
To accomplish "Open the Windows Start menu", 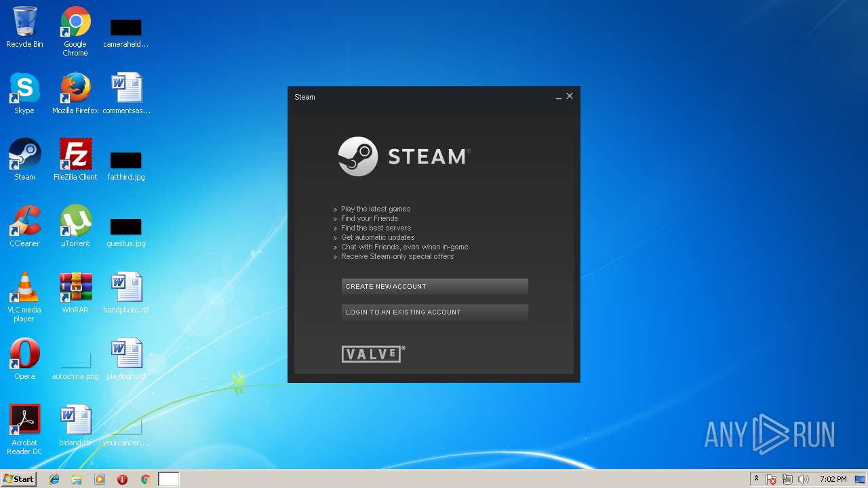I will coord(18,479).
